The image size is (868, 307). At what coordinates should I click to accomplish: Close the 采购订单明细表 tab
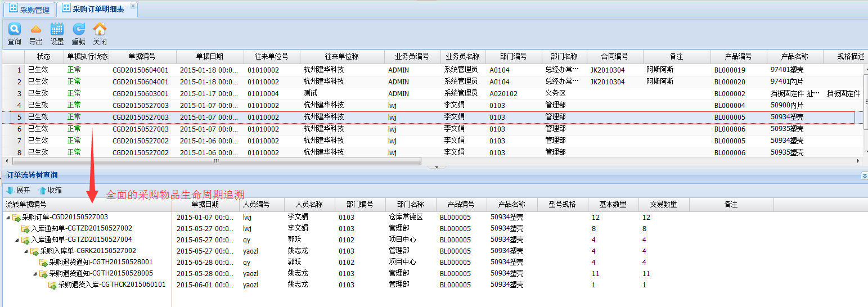coord(133,6)
